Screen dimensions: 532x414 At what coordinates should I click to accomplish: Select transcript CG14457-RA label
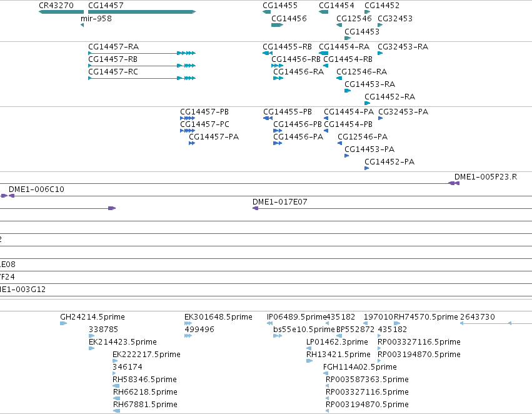(x=113, y=47)
